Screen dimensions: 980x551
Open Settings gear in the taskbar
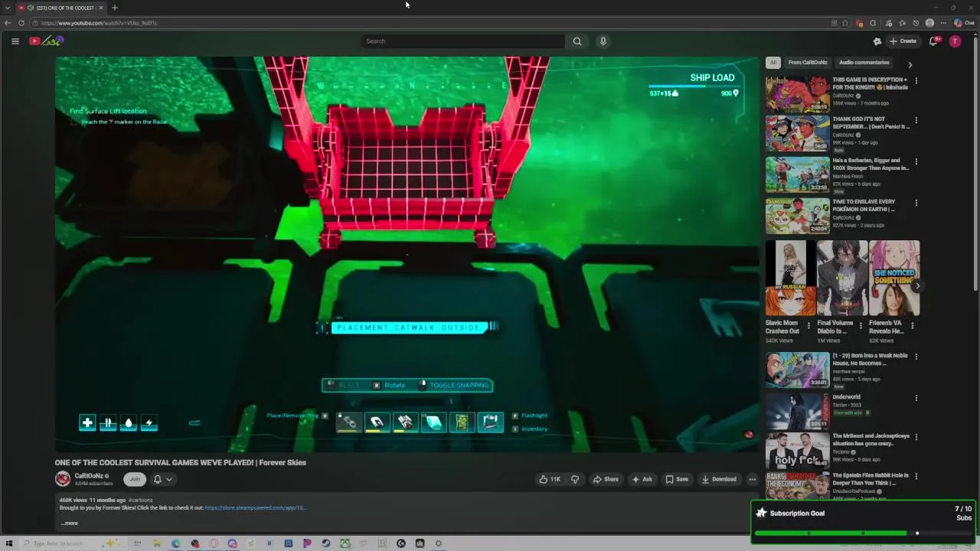coord(439,543)
